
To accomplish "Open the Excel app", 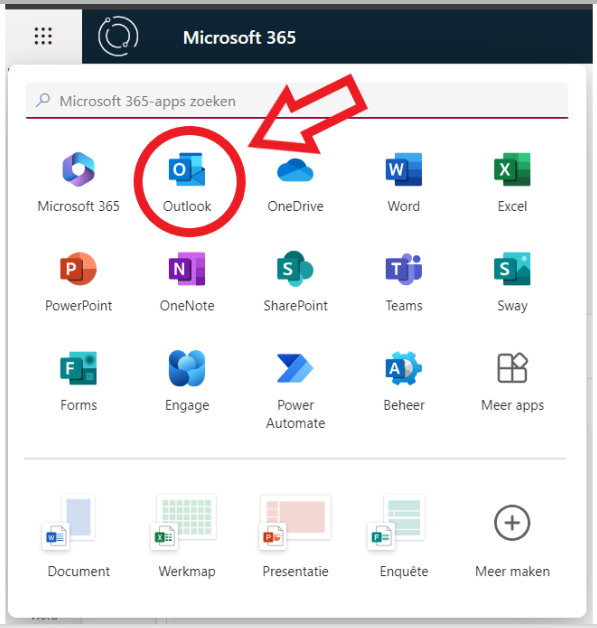I will (512, 183).
